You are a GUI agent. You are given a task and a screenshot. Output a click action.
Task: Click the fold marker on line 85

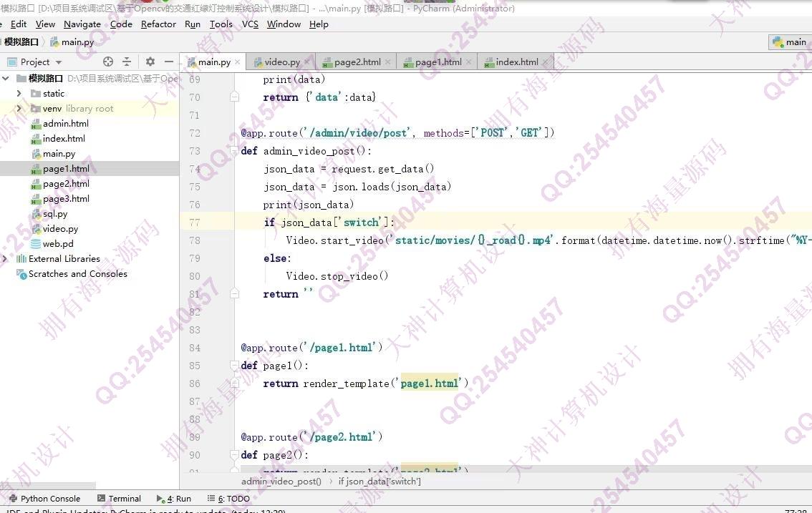coord(235,366)
